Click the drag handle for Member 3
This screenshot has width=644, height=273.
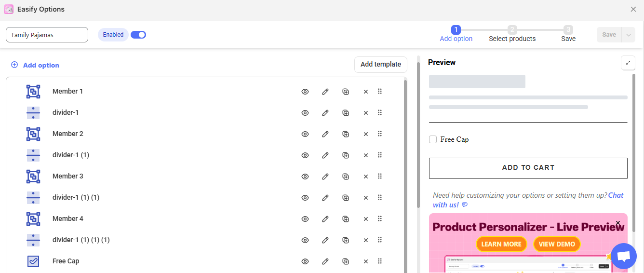coord(380,177)
